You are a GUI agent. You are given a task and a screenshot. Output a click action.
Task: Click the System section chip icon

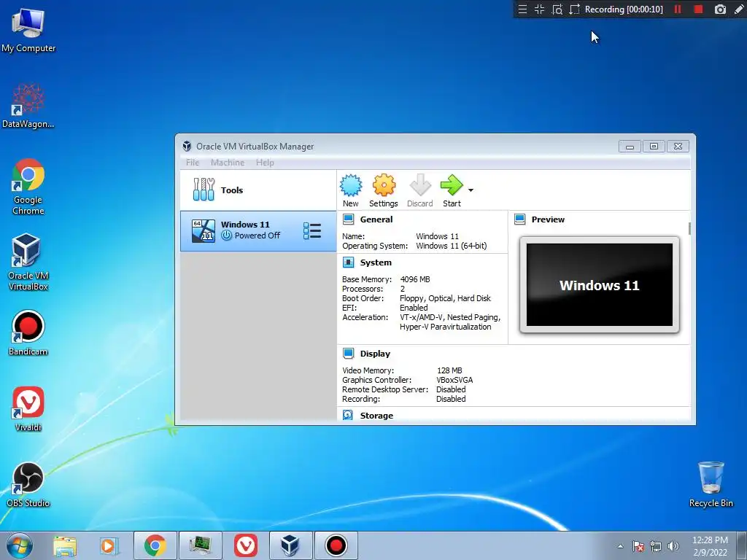(348, 262)
